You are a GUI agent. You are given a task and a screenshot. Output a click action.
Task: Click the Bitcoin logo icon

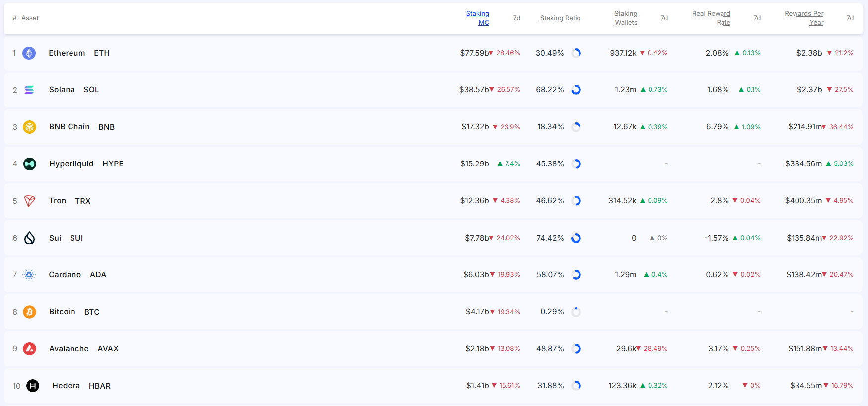tap(30, 312)
